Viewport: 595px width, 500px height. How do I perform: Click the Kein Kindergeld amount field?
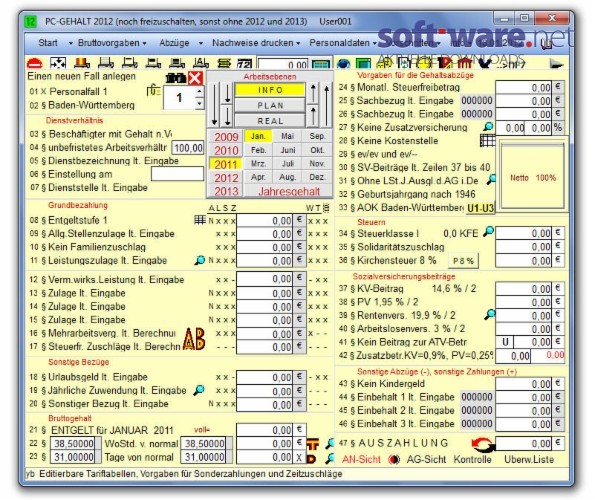coord(524,384)
